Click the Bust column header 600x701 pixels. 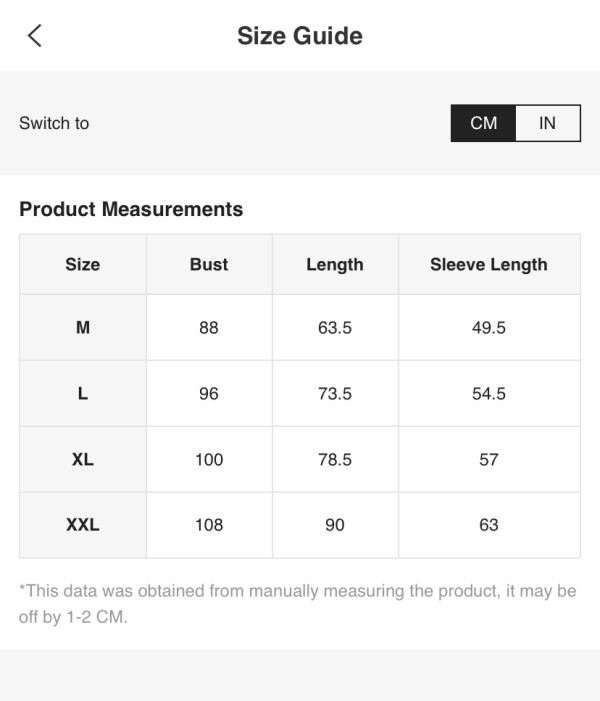209,264
